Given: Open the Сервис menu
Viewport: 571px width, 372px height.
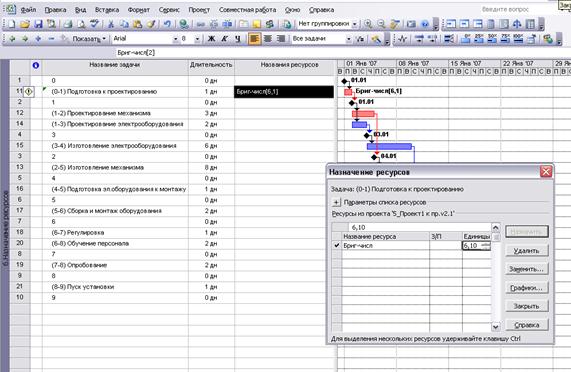Looking at the screenshot, I should coord(169,10).
